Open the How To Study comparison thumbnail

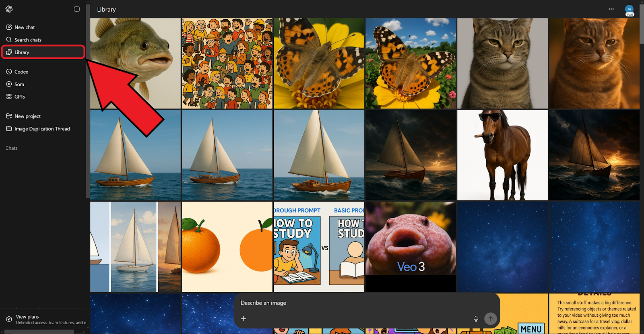click(319, 247)
